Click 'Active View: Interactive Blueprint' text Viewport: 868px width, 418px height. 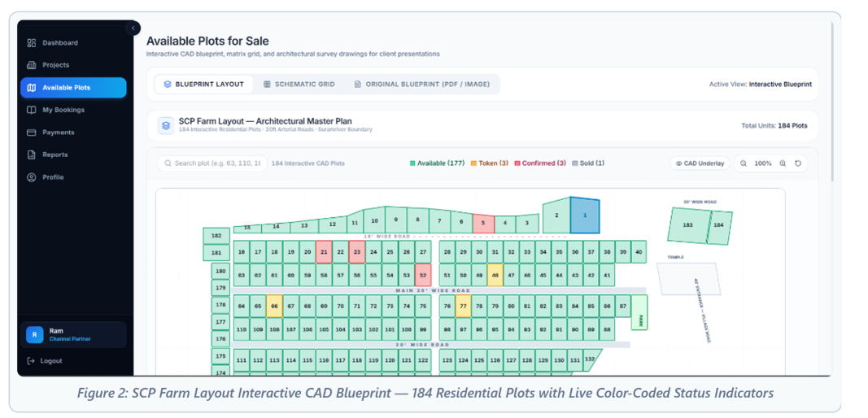point(760,84)
